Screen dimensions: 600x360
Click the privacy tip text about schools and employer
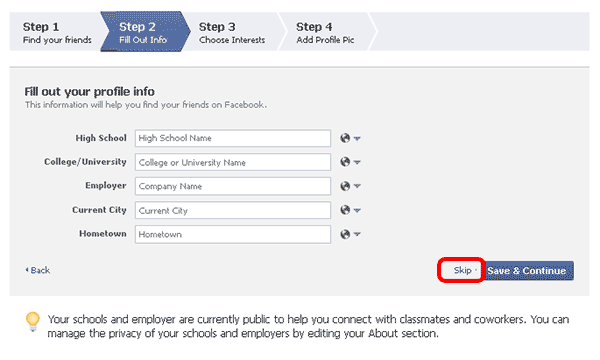pyautogui.click(x=308, y=326)
